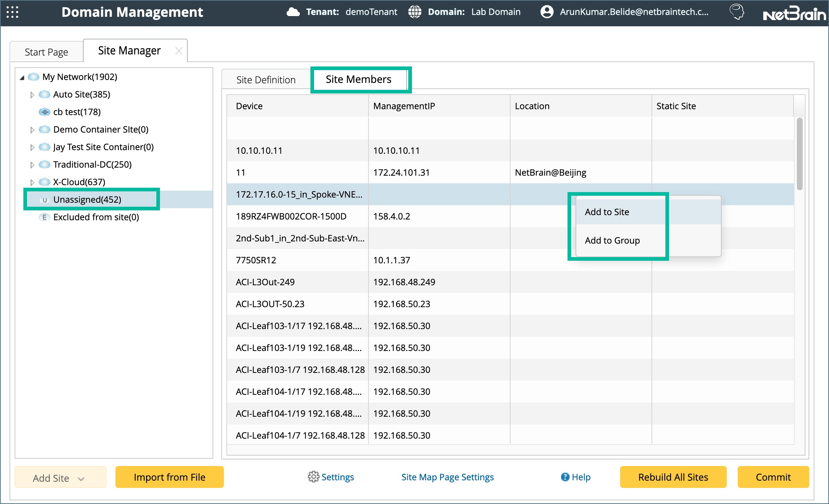829x504 pixels.
Task: Click the Auto Site cloud icon
Action: [x=45, y=94]
